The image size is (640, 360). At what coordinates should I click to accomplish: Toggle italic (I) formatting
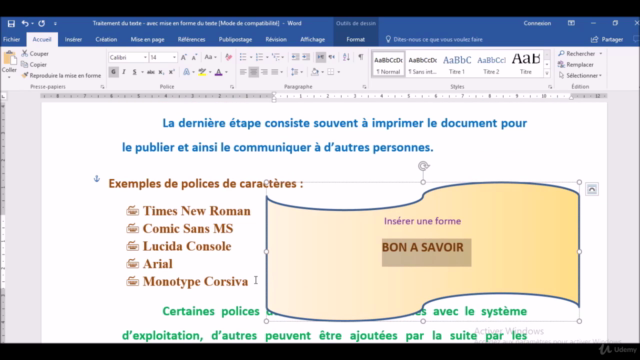(x=124, y=72)
